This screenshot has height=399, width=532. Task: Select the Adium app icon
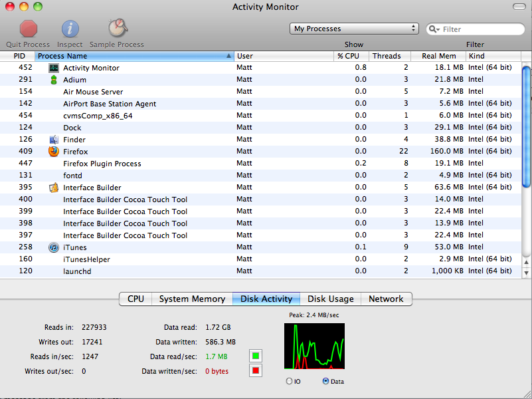(x=54, y=80)
